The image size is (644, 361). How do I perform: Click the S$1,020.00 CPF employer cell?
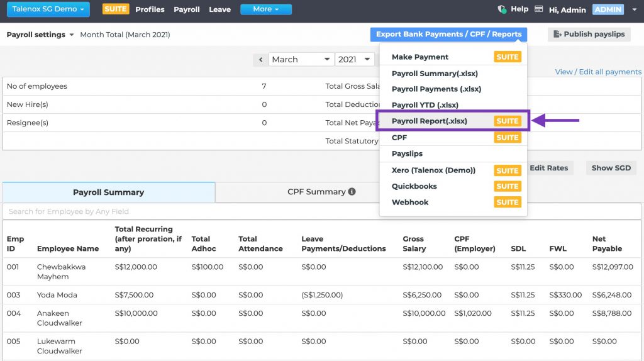click(x=473, y=313)
